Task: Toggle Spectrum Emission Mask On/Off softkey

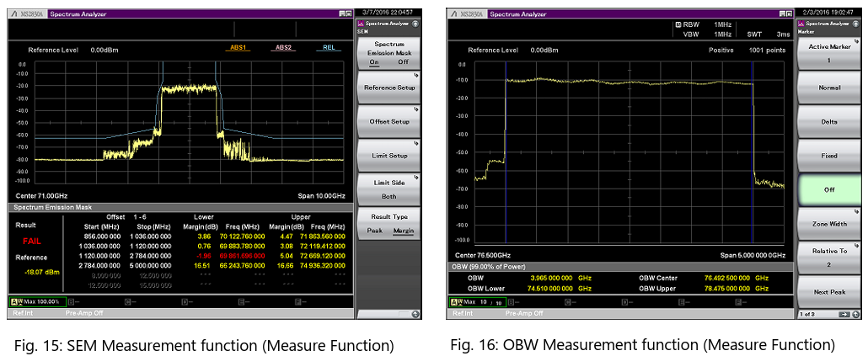Action: 389,52
